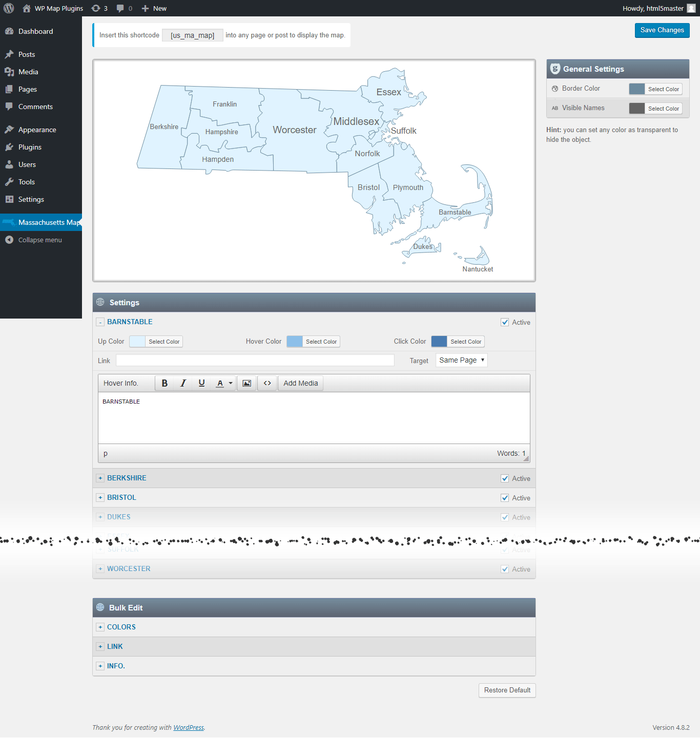Click the Hover Color swatch
The height and width of the screenshot is (738, 700).
tap(295, 342)
